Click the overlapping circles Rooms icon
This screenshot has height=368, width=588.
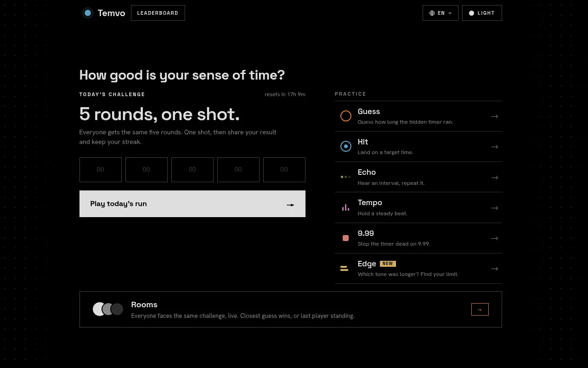108,309
